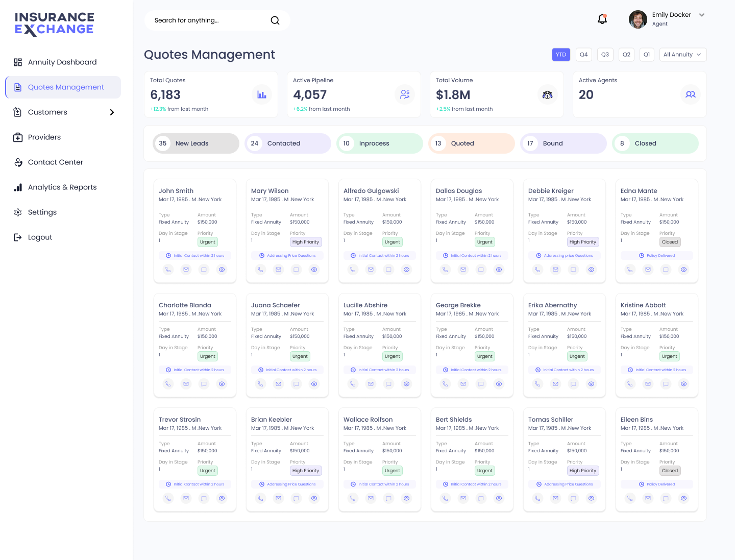Image resolution: width=735 pixels, height=560 pixels.
Task: Filter by New Leads stage
Action: [196, 143]
